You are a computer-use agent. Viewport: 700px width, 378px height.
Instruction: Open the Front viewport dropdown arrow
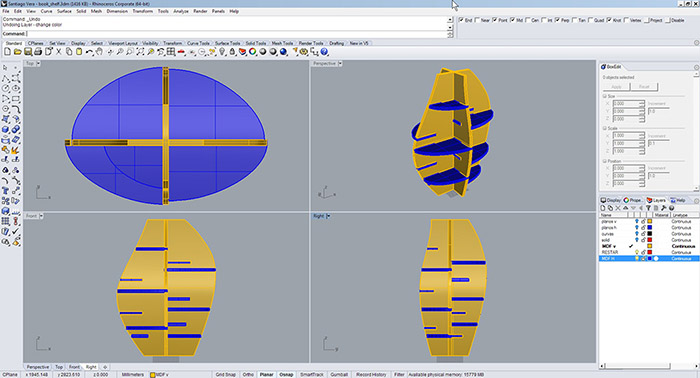tap(41, 216)
